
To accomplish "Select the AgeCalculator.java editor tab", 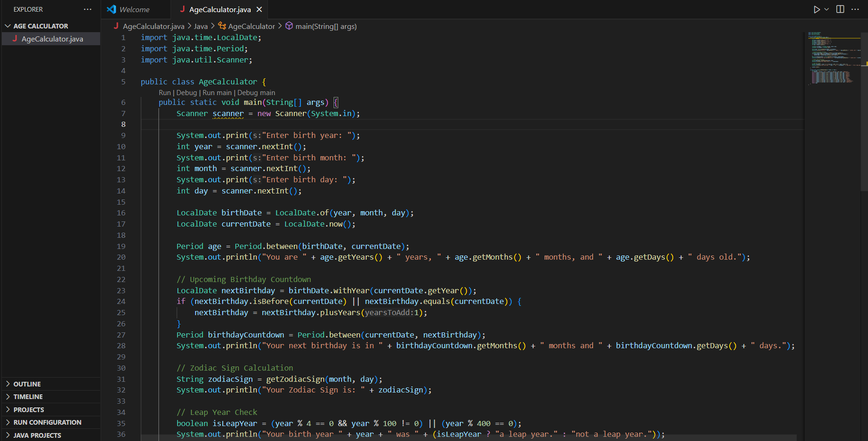I will [219, 9].
